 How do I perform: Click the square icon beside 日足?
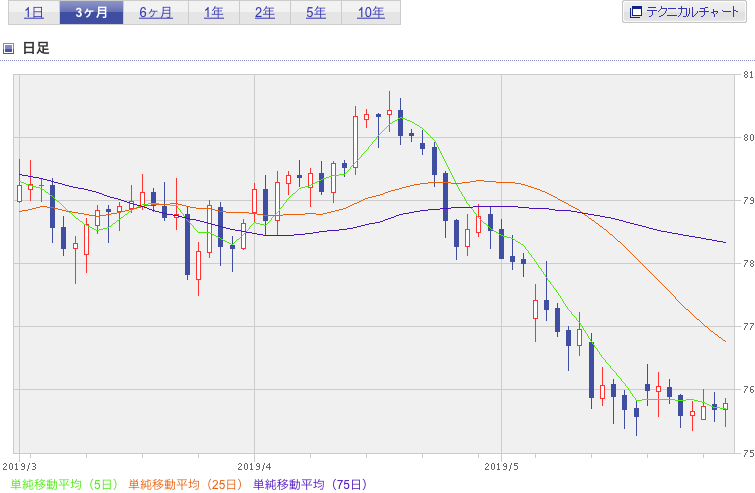tap(8, 48)
